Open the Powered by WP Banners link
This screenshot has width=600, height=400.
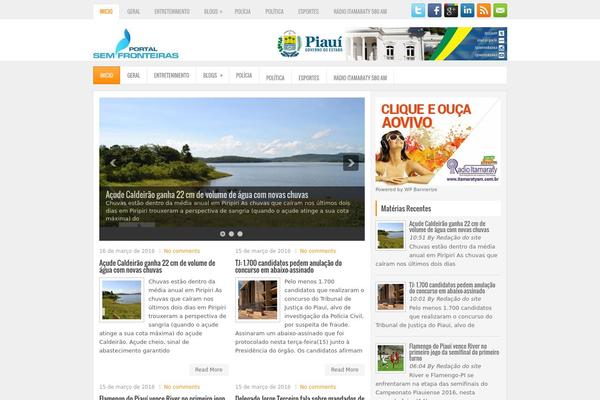click(406, 189)
